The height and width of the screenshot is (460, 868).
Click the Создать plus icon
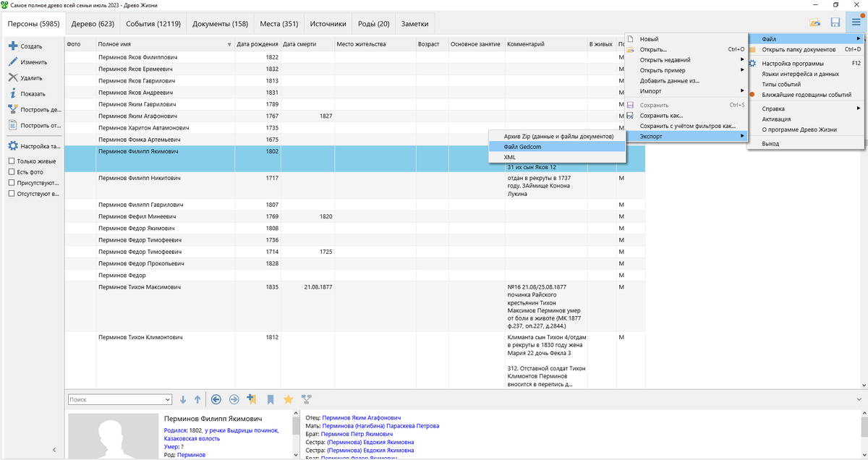coord(13,46)
